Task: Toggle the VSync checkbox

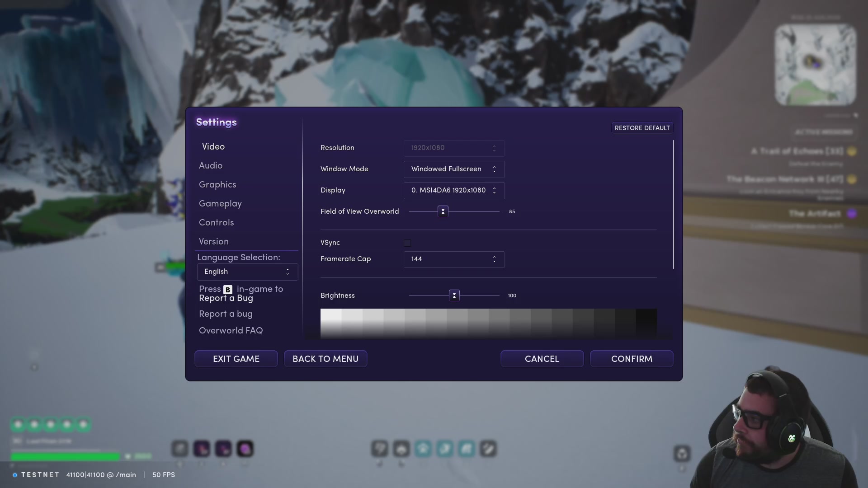Action: pyautogui.click(x=407, y=243)
